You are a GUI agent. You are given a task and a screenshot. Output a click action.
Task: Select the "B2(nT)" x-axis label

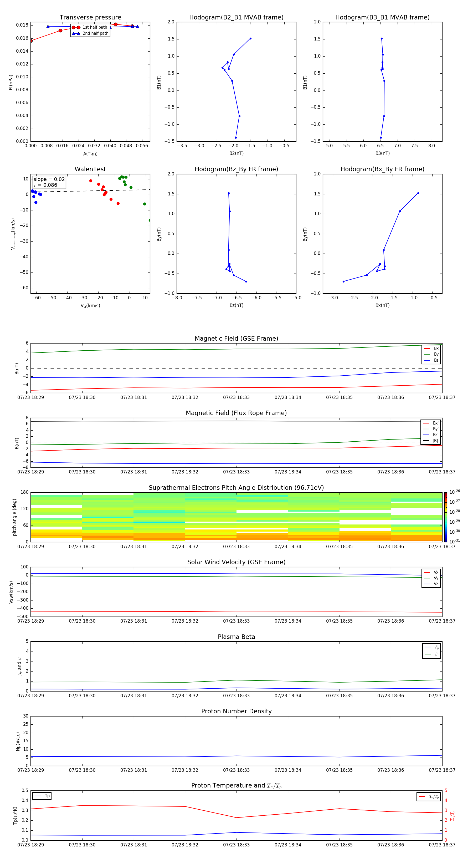tap(236, 153)
